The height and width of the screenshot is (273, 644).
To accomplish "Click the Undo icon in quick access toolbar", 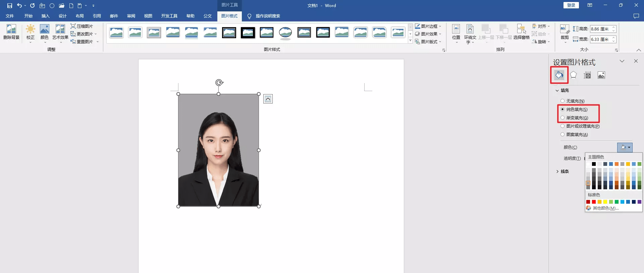I will pos(19,6).
